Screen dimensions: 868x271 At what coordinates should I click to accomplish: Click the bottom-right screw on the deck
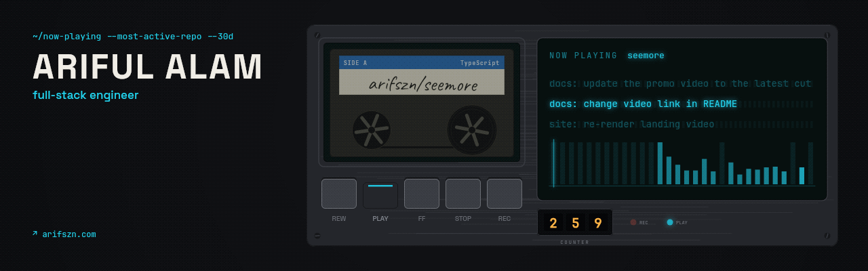[827, 235]
